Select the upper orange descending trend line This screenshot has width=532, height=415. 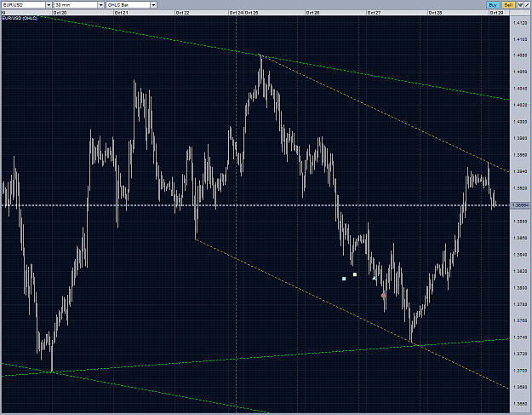tap(385, 113)
